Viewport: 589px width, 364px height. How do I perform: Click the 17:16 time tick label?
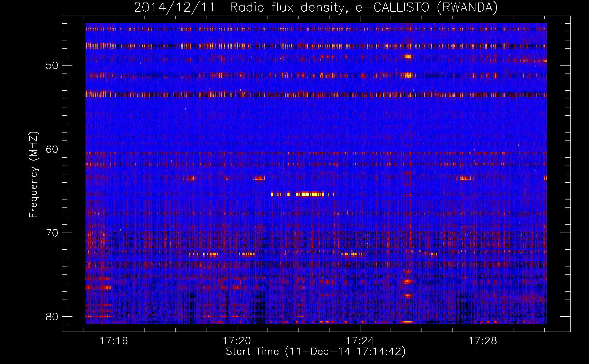click(x=114, y=341)
